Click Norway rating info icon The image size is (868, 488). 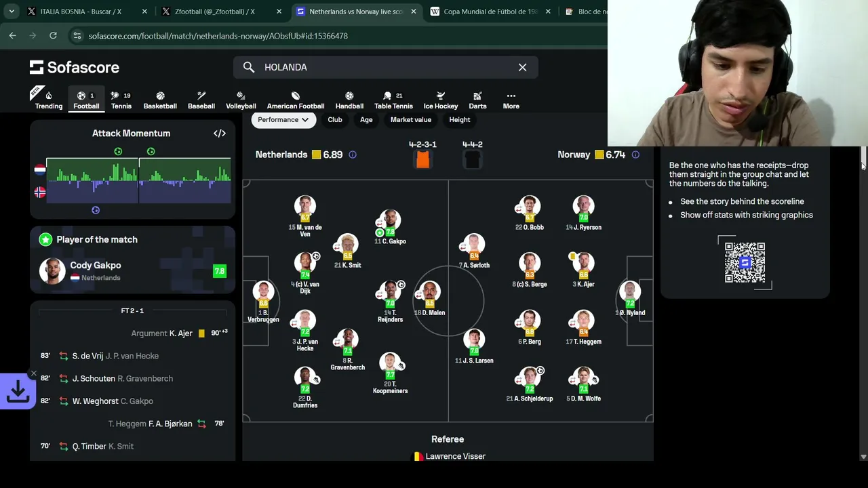(635, 155)
